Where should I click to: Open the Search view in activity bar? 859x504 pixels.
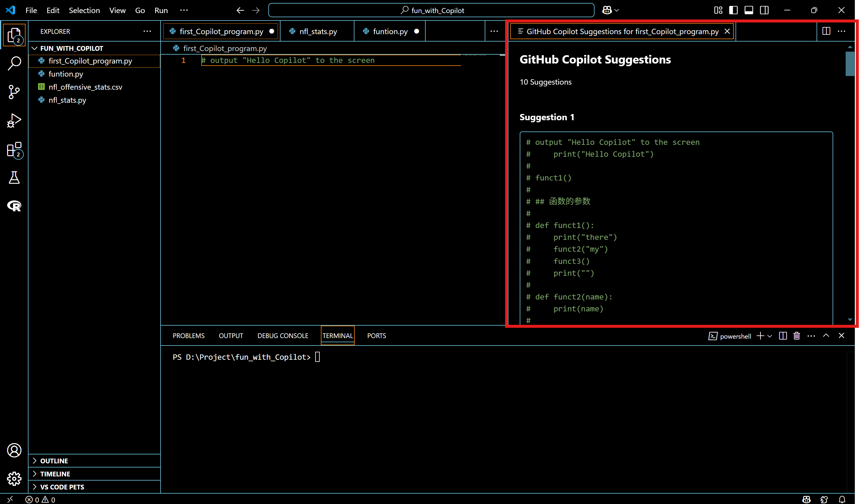[14, 64]
